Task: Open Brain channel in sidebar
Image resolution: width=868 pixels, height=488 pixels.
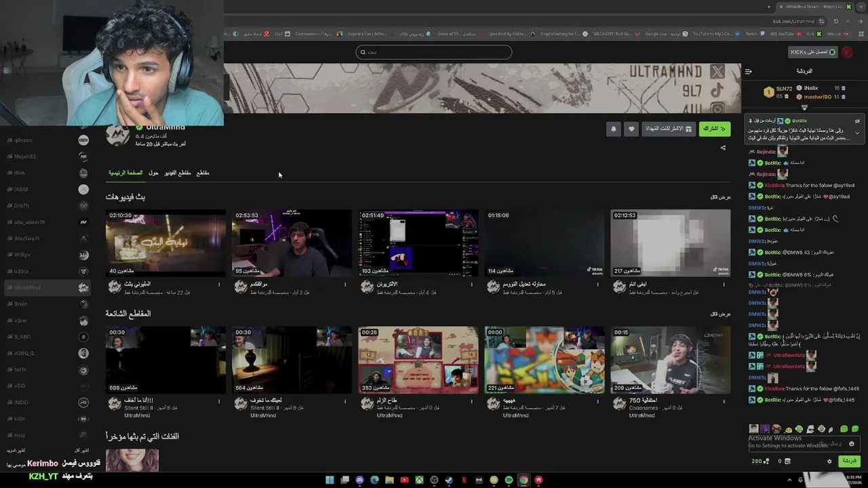Action: 47,304
